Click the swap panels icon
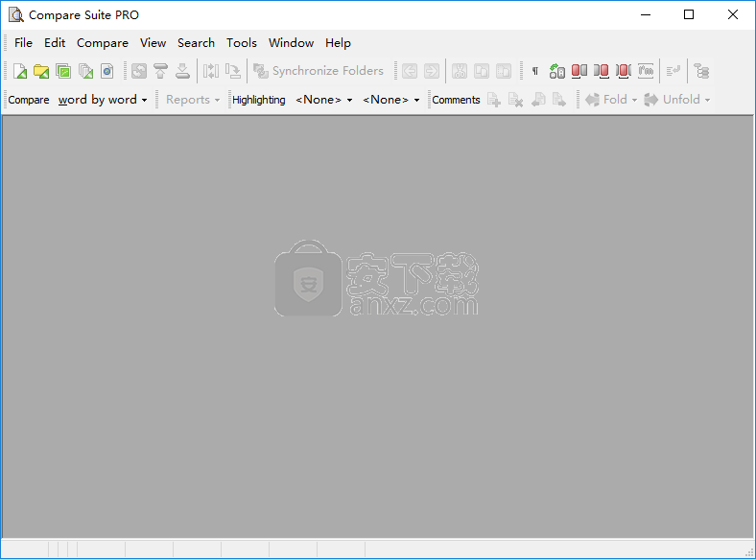The width and height of the screenshot is (756, 559). tap(211, 71)
